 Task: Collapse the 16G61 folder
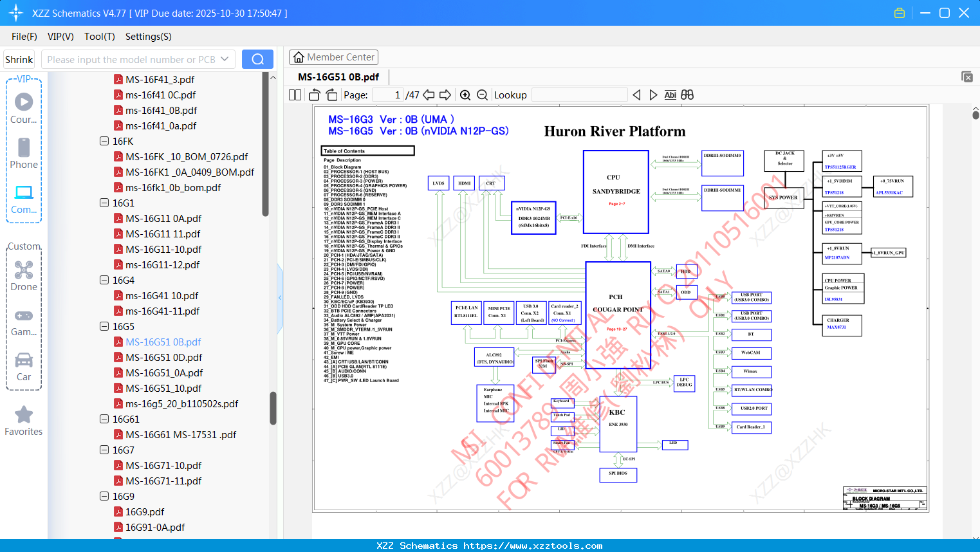coord(104,419)
